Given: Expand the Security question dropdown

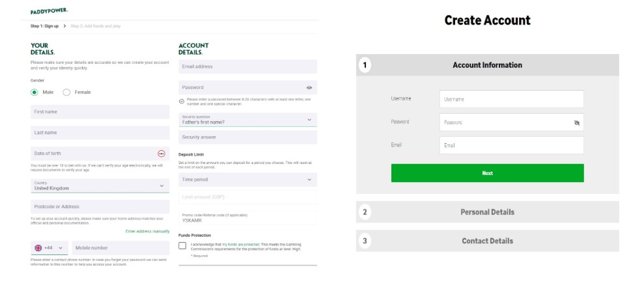Looking at the screenshot, I should [x=247, y=120].
